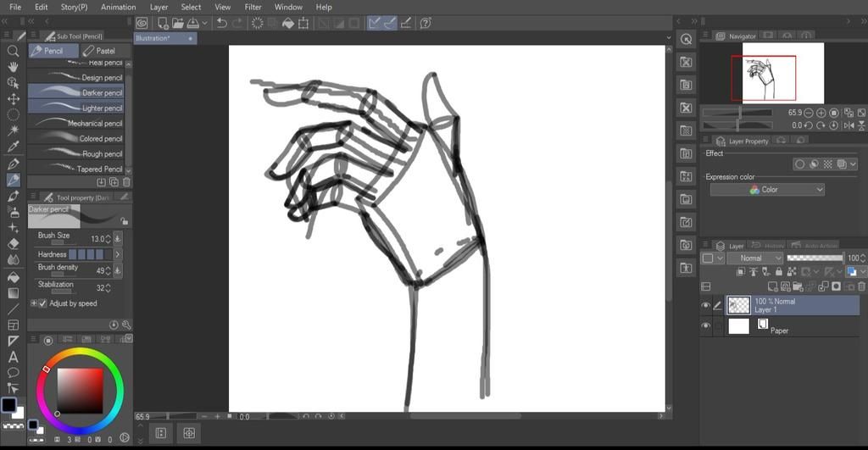
Task: Open Brush Size dynamics button
Action: [118, 239]
